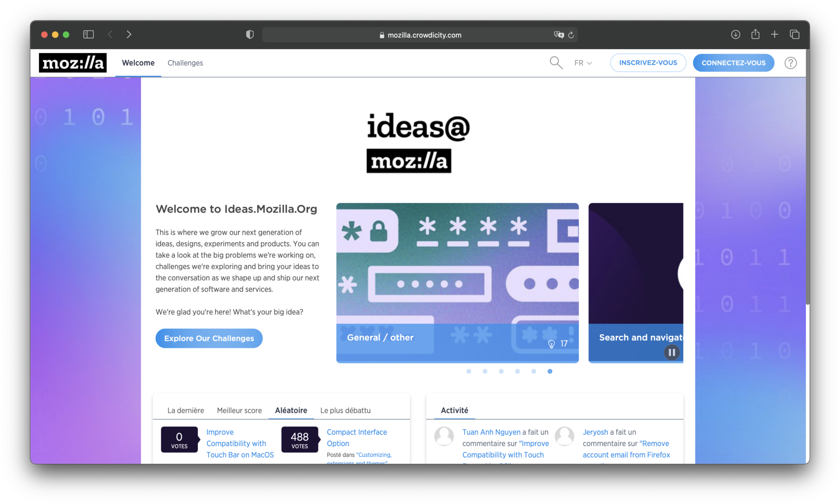Click Tuan Anh Nguyen's avatar

[x=444, y=436]
